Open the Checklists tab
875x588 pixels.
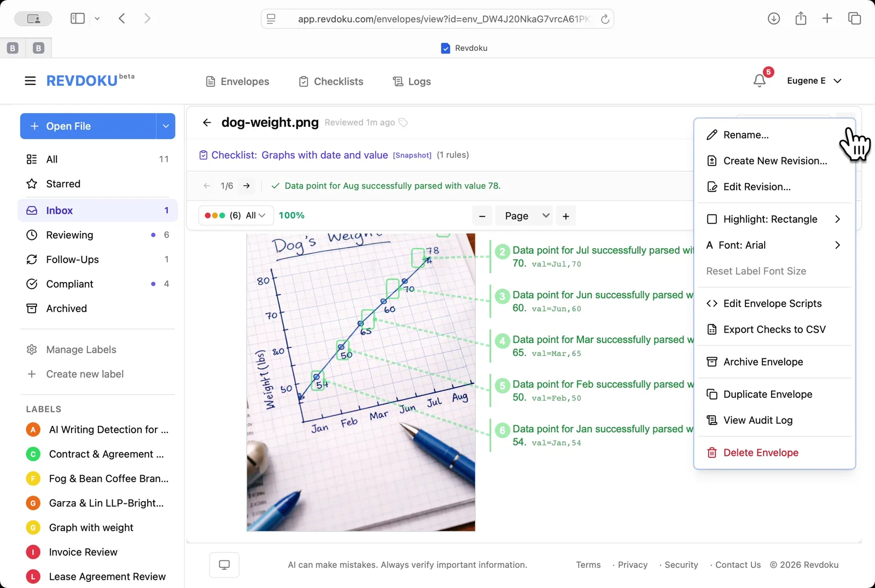(x=331, y=81)
